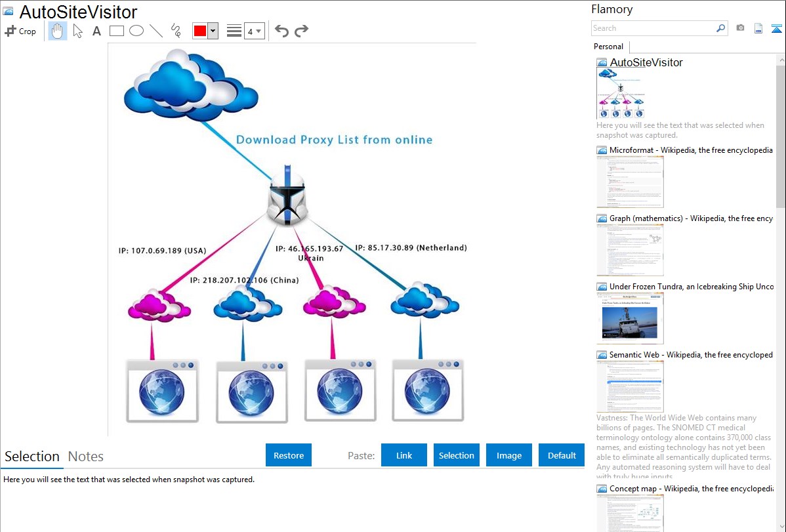Click the snapshot icon beside Microformat title
Image resolution: width=786 pixels, height=532 pixels.
click(602, 150)
